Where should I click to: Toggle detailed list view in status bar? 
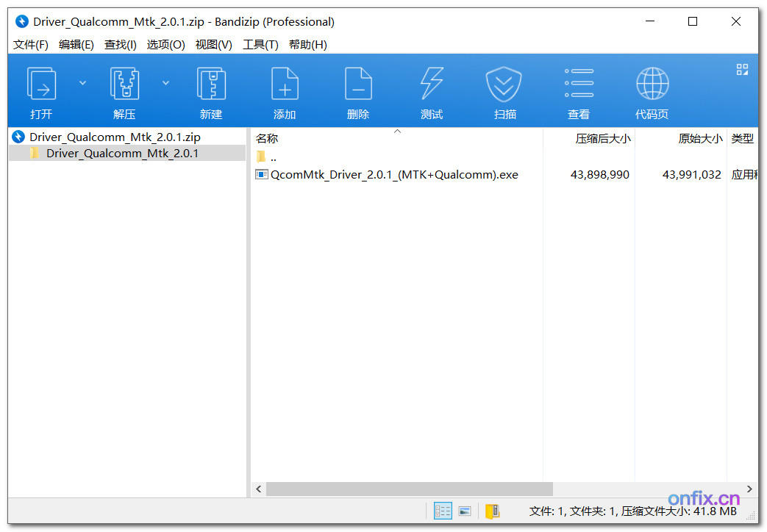click(442, 511)
